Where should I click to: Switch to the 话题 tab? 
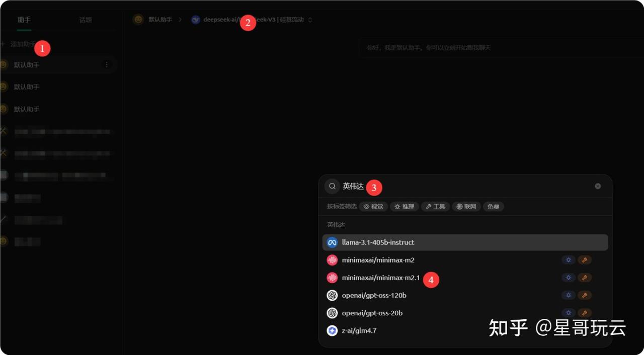[x=86, y=20]
